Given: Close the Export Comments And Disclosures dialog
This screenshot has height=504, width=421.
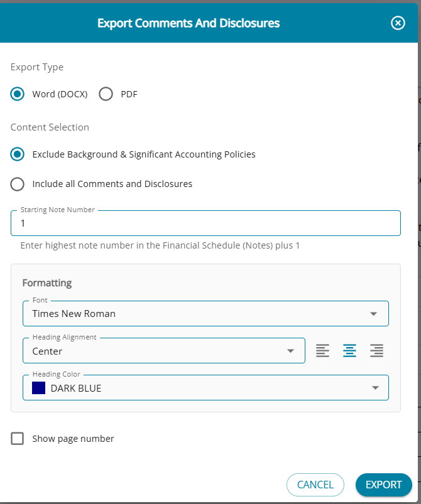Looking at the screenshot, I should click(x=398, y=23).
